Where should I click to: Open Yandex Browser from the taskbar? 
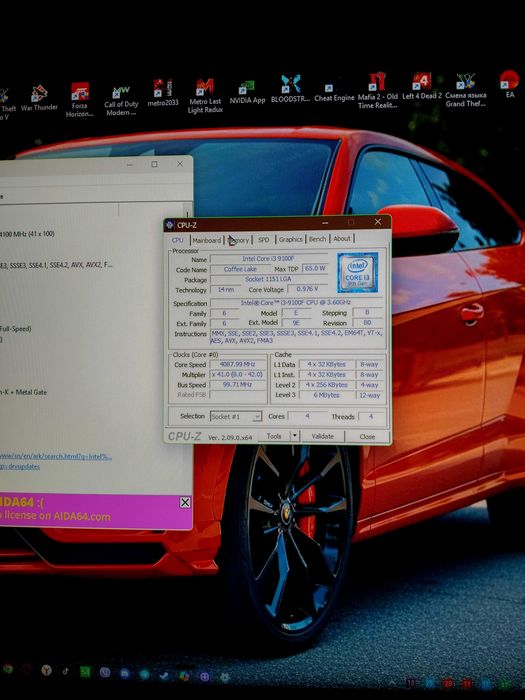tap(46, 670)
